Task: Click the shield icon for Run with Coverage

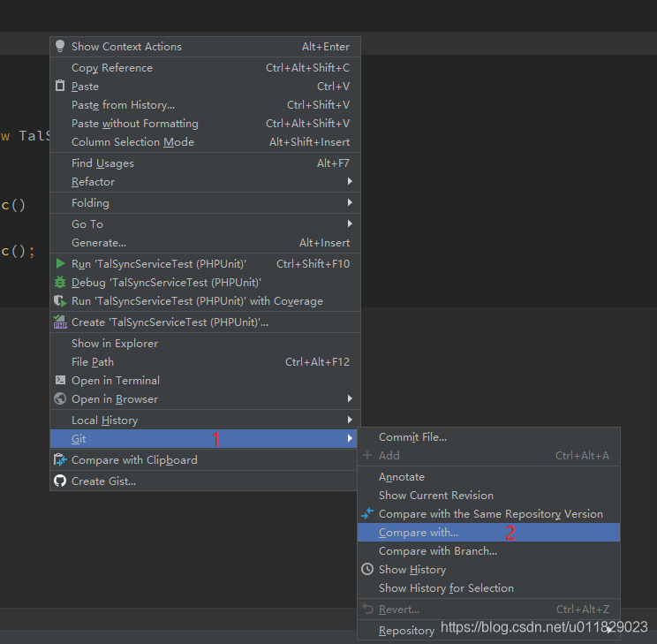Action: [60, 301]
